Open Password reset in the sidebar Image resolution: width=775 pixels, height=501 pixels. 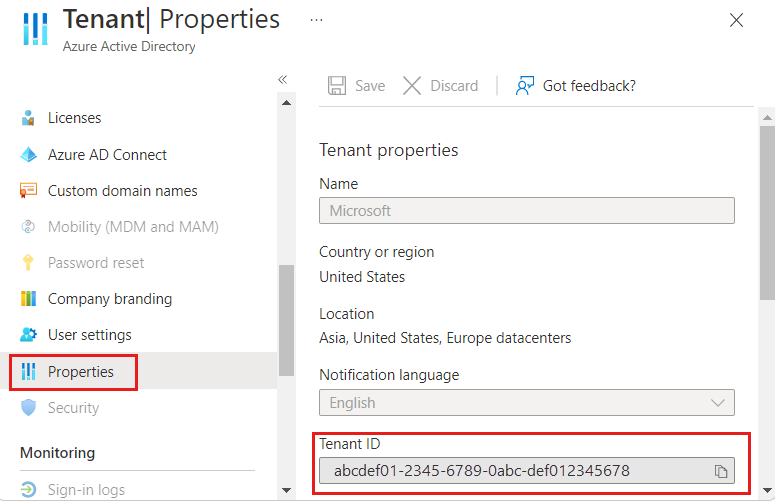point(96,263)
